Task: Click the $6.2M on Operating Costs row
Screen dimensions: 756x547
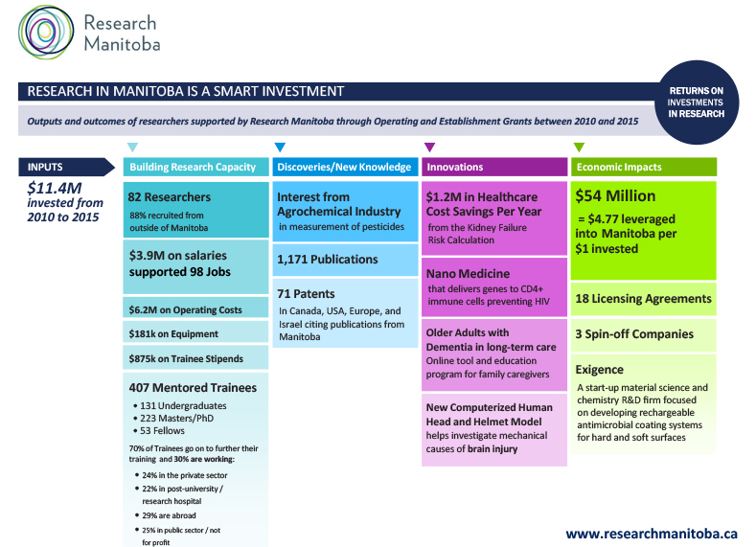Action: pyautogui.click(x=195, y=309)
